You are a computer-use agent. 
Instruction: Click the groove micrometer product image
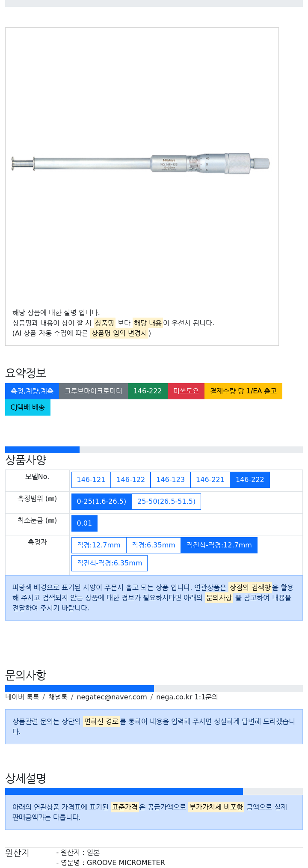pos(141,163)
